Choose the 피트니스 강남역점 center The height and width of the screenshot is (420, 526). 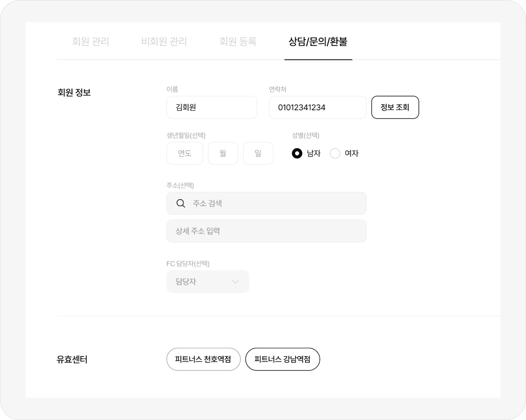click(282, 359)
